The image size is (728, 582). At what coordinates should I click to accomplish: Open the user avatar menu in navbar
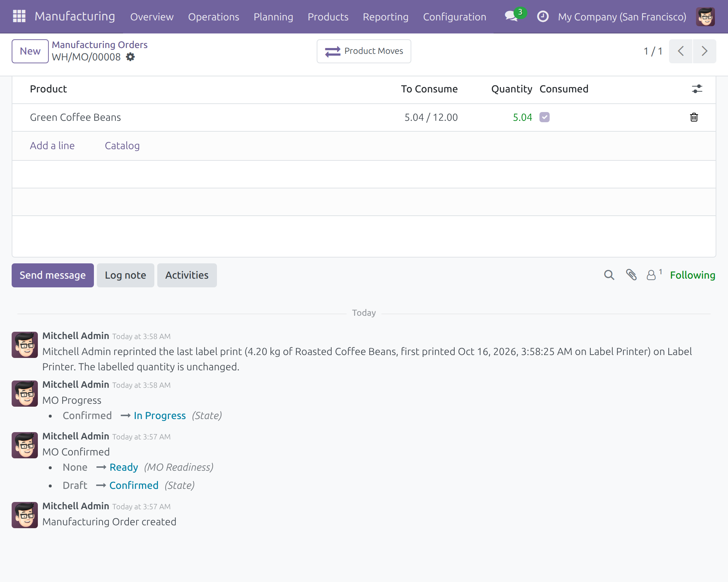705,17
